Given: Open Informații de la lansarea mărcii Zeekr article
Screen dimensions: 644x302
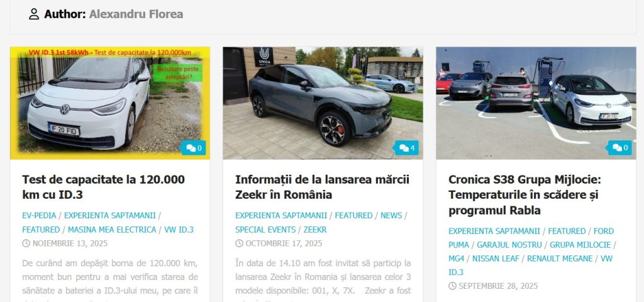Looking at the screenshot, I should pos(323,187).
